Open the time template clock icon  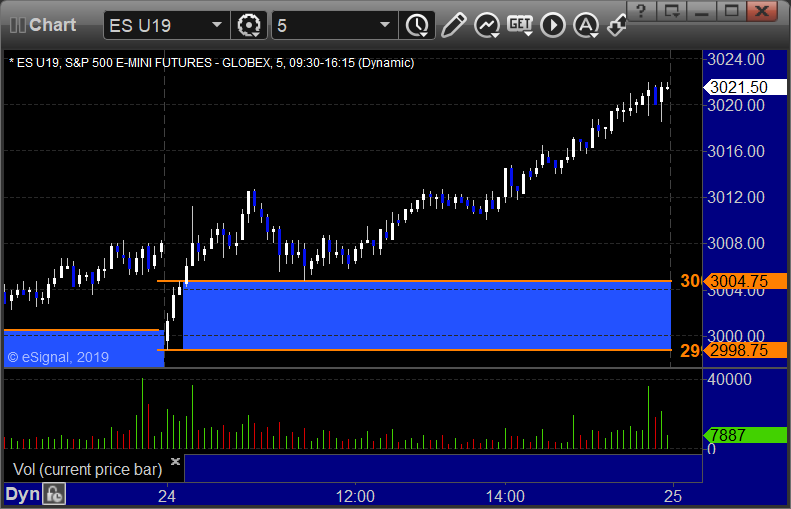pos(417,25)
